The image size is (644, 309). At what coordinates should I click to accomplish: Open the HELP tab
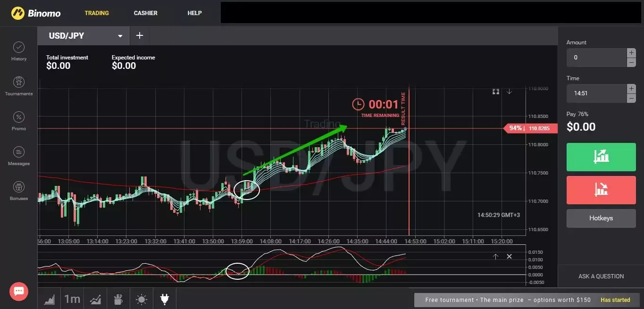coord(194,13)
